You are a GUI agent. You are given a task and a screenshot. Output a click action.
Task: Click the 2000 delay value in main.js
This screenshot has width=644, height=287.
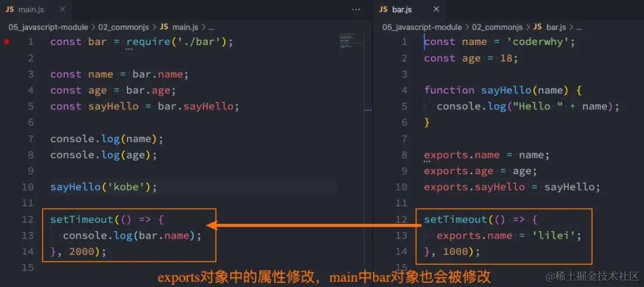coord(82,252)
